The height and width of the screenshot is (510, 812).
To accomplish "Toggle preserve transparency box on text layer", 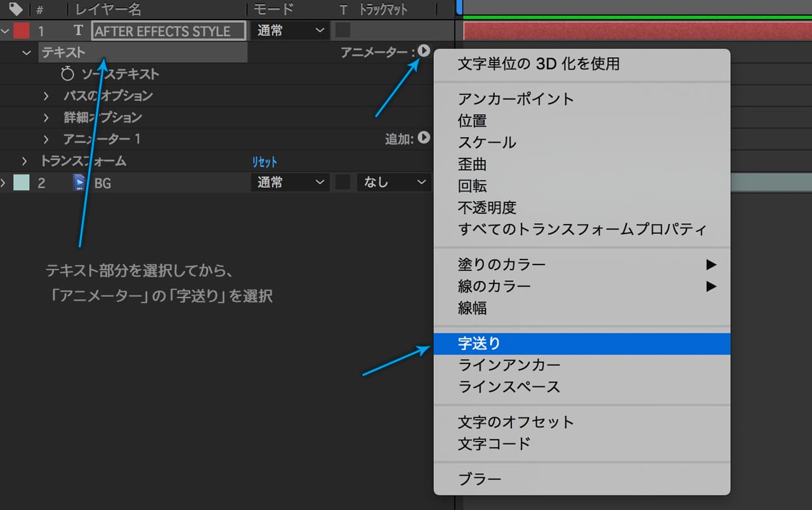I will click(343, 30).
